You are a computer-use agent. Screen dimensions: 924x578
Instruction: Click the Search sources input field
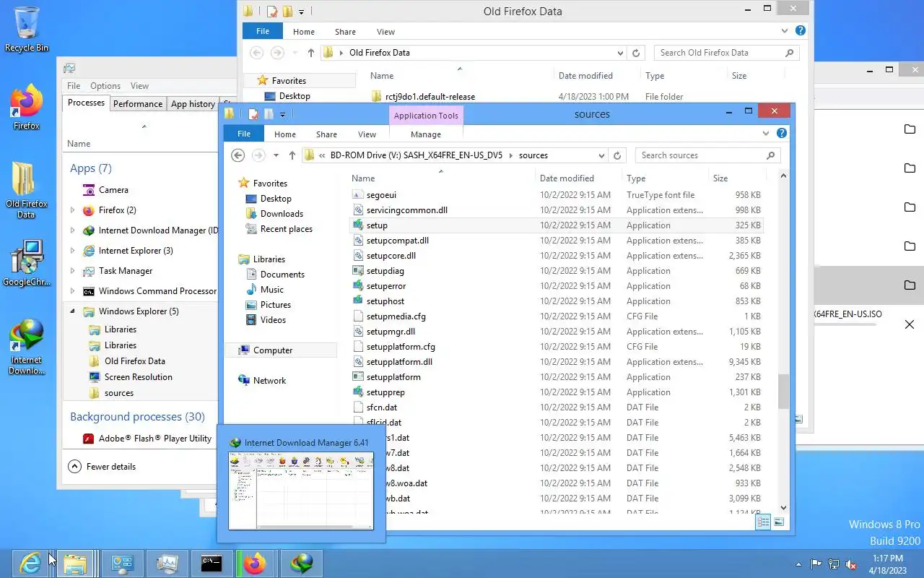(x=700, y=155)
